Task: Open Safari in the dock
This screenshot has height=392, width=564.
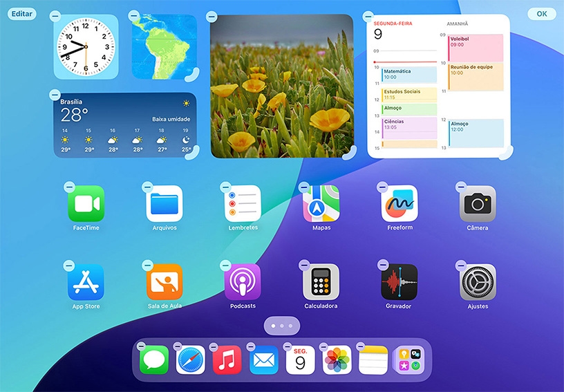Action: [x=191, y=360]
